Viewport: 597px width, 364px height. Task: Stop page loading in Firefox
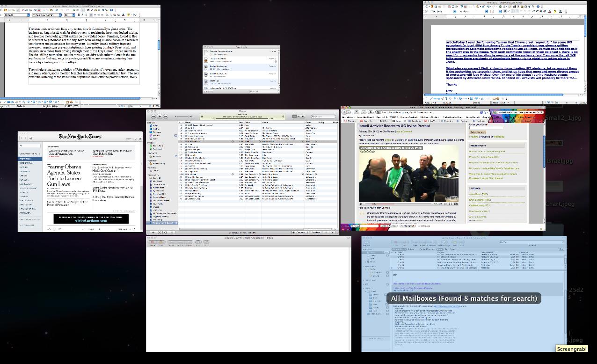click(364, 112)
